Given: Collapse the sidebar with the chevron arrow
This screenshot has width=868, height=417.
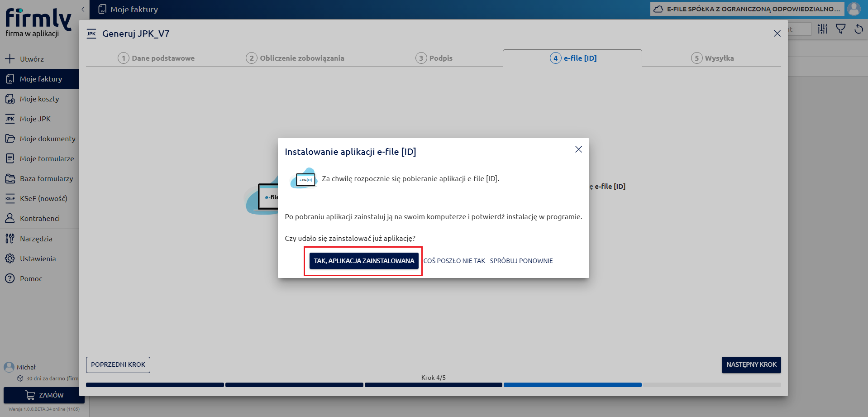Looking at the screenshot, I should [x=83, y=9].
